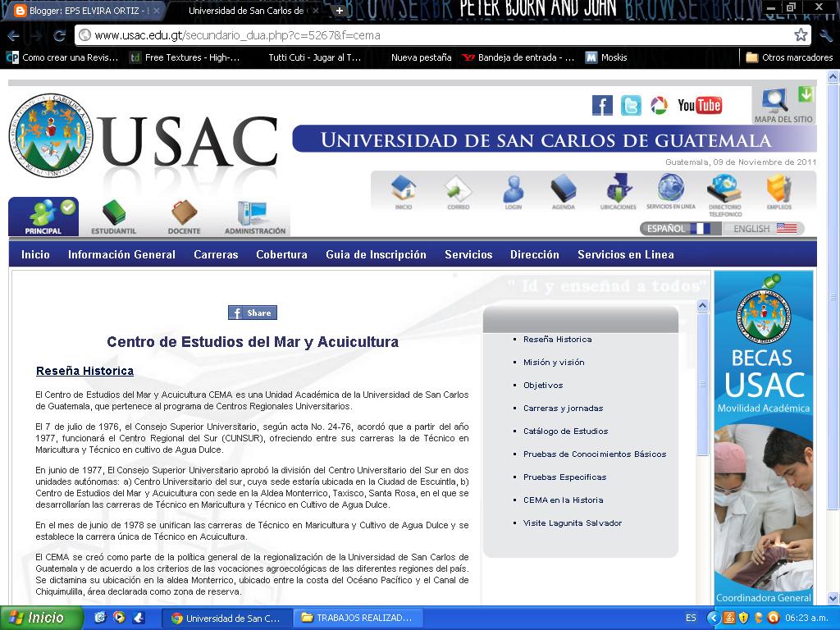Open USAC's YouTube channel icon

pos(699,105)
